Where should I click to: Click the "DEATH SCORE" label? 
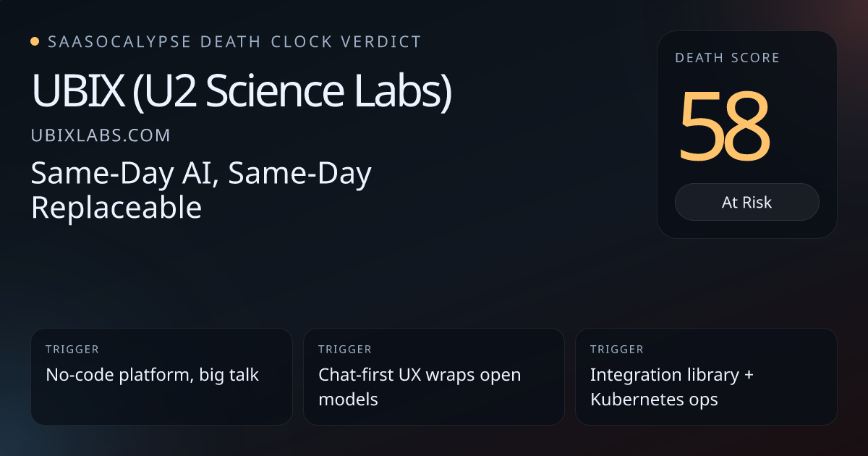[727, 58]
